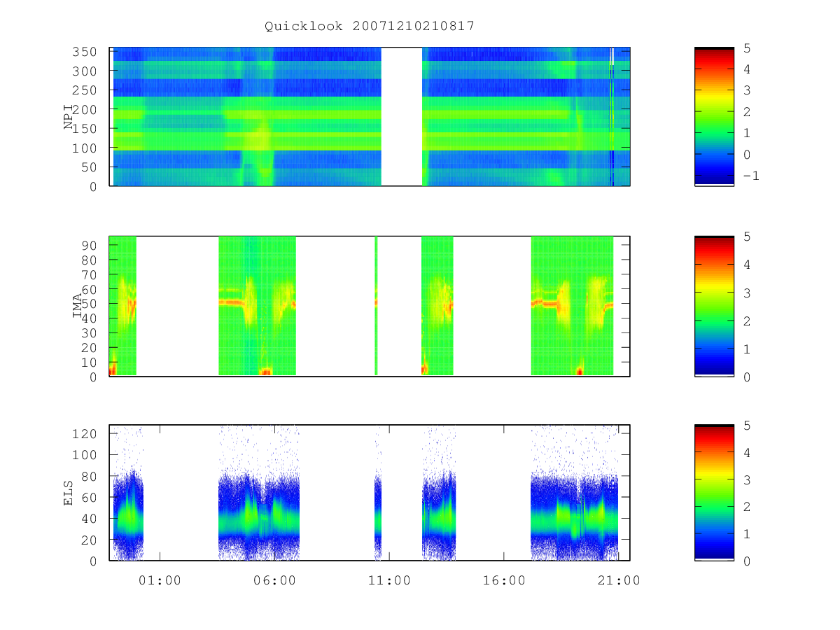Select the ELS y-axis label

69,493
